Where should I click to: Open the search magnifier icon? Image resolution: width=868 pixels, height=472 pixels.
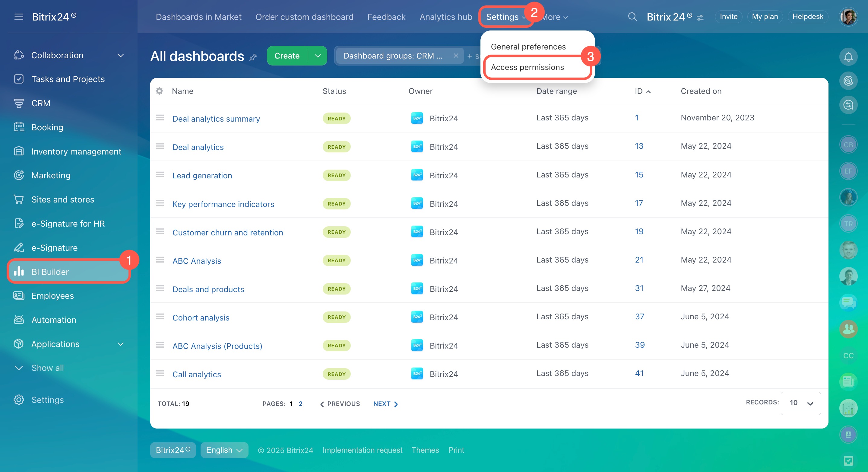[632, 17]
